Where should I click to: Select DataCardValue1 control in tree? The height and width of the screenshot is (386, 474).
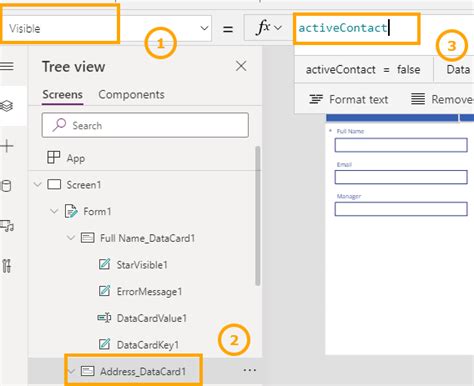point(152,318)
